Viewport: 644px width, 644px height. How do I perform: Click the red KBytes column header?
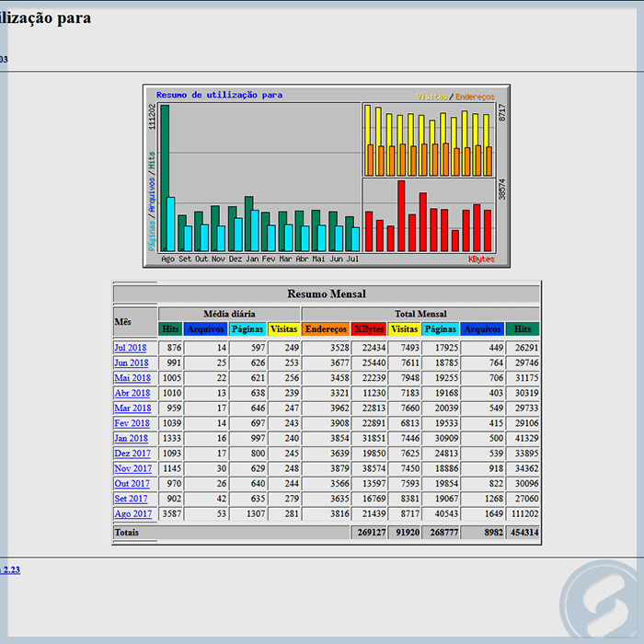tap(369, 329)
